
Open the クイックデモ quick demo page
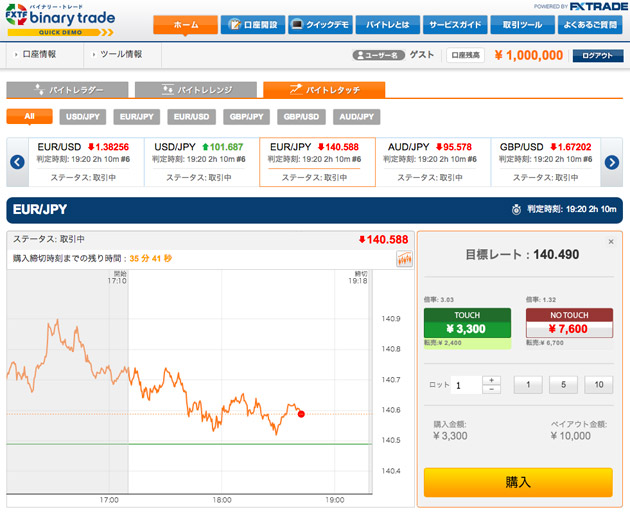(x=320, y=25)
